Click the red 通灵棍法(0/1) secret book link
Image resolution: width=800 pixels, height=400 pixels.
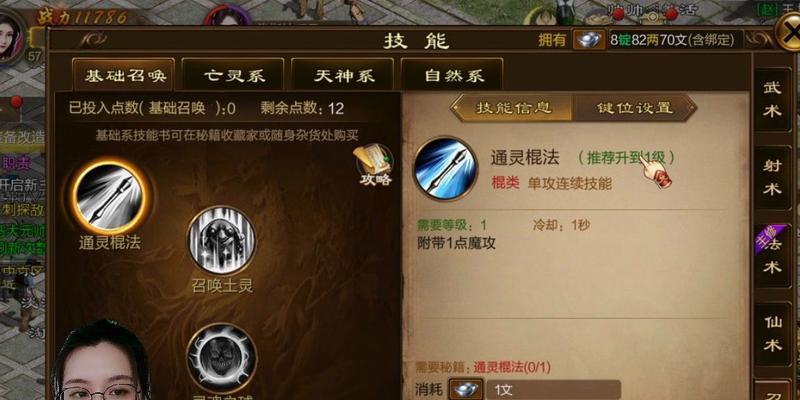tap(512, 367)
